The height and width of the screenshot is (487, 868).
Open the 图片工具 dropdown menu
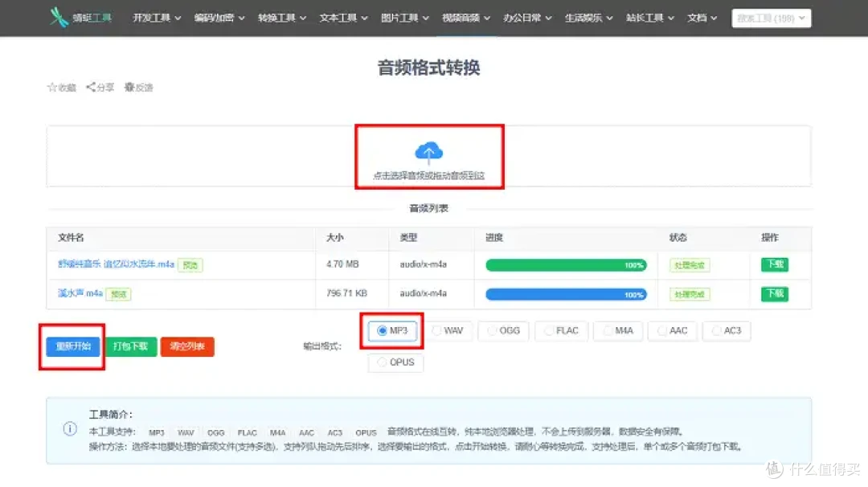(x=404, y=18)
